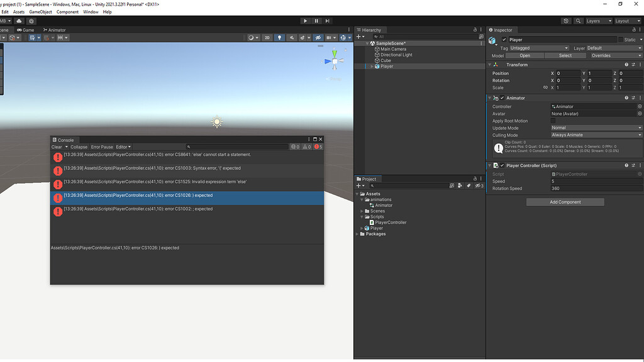Viewport: 644px width, 362px height.
Task: Toggle the Player active checkbox
Action: pyautogui.click(x=504, y=40)
